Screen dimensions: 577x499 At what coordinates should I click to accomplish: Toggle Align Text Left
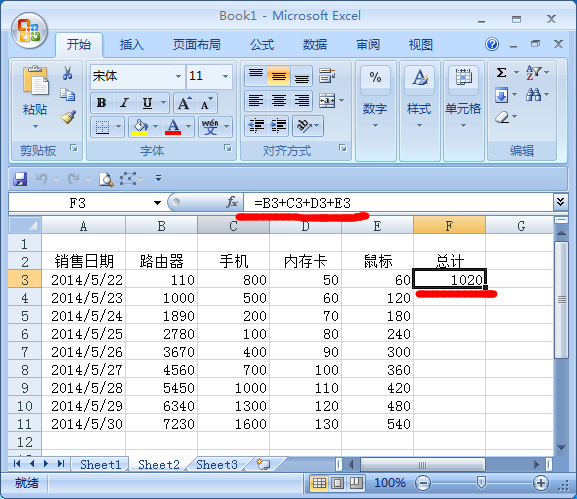tap(256, 100)
